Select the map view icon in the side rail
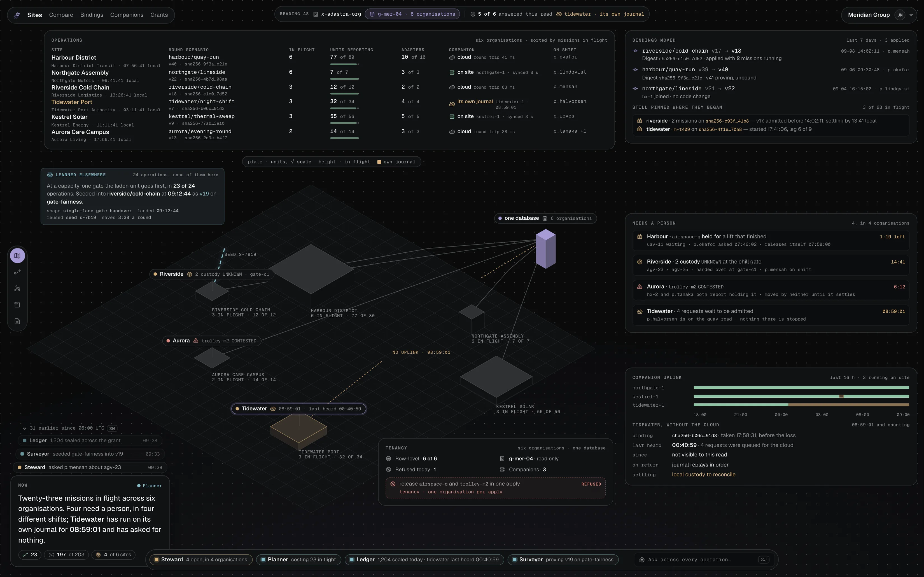The height and width of the screenshot is (577, 924). coord(17,256)
